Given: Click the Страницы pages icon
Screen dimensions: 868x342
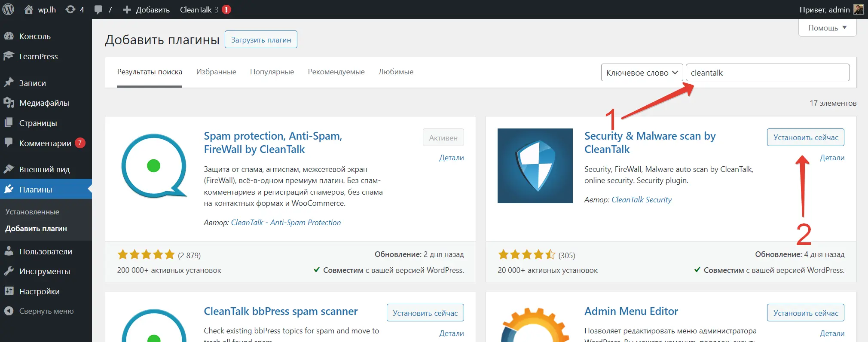Looking at the screenshot, I should coord(9,122).
